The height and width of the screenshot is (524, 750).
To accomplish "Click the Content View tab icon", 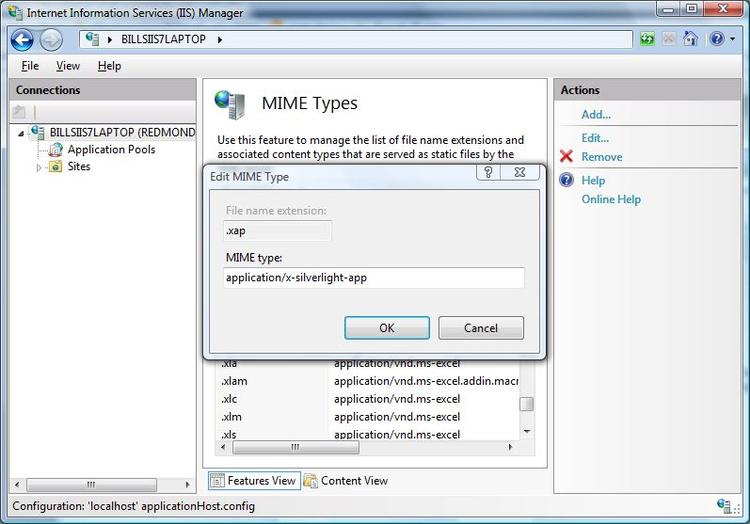I will pos(311,480).
